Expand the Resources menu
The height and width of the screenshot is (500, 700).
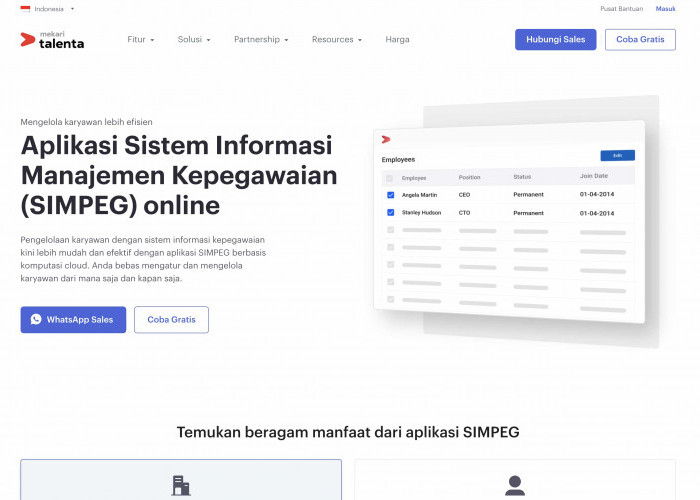point(337,39)
